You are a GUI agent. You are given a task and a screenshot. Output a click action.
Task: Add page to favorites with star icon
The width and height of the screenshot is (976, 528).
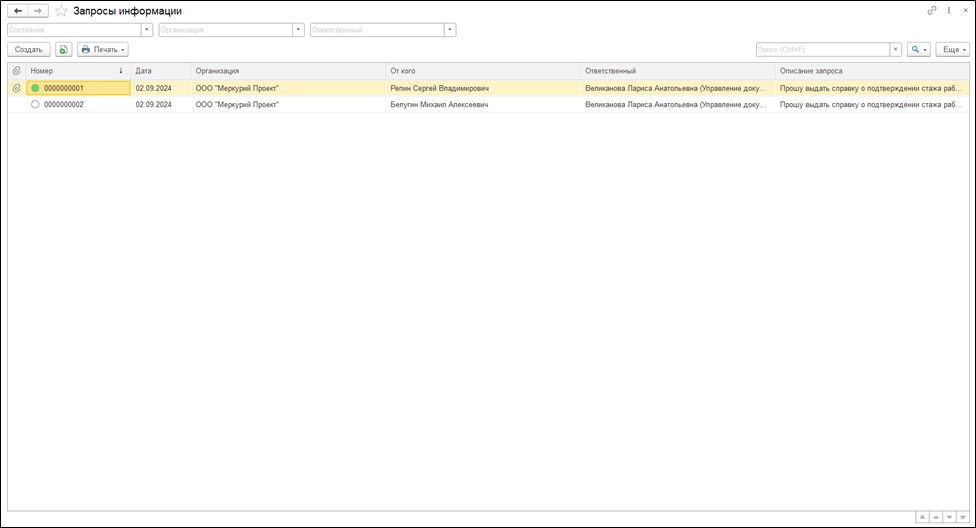pyautogui.click(x=62, y=10)
